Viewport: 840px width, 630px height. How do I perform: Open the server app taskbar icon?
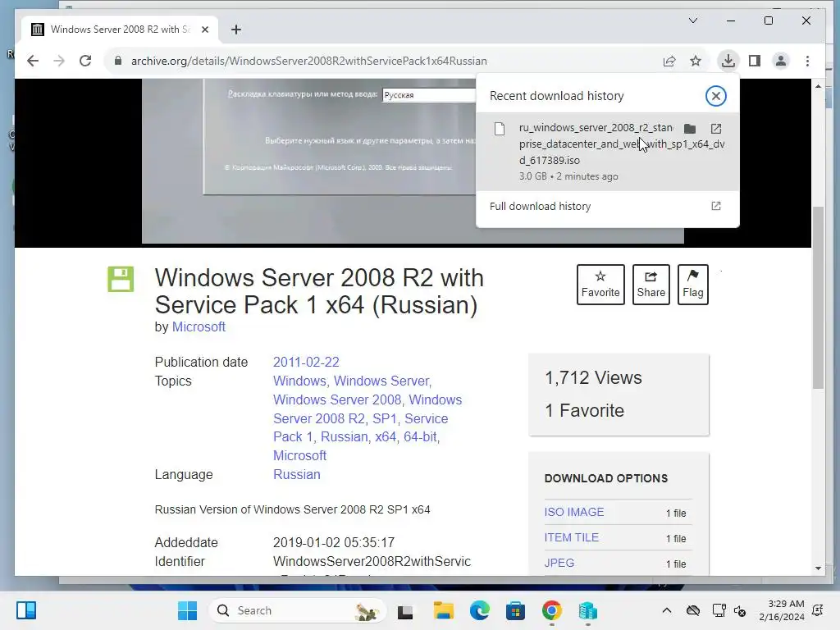coord(587,610)
